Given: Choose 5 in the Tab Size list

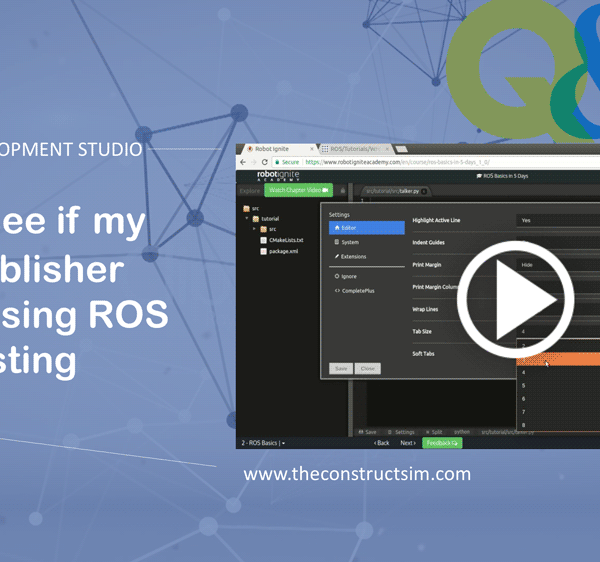Looking at the screenshot, I should tap(523, 385).
